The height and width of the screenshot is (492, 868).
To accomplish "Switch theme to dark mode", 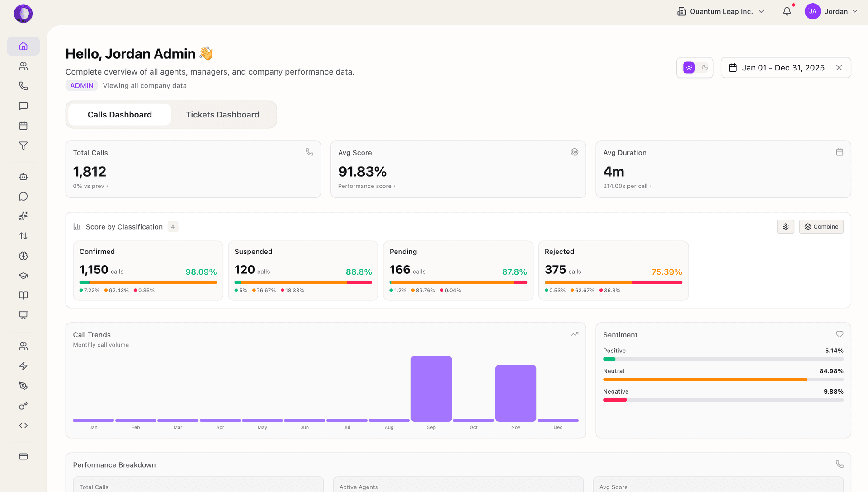I will (704, 68).
